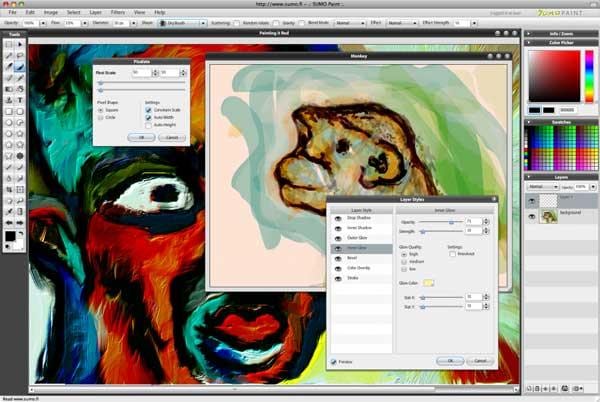
Task: Swap foreground and background colors
Action: pos(21,233)
